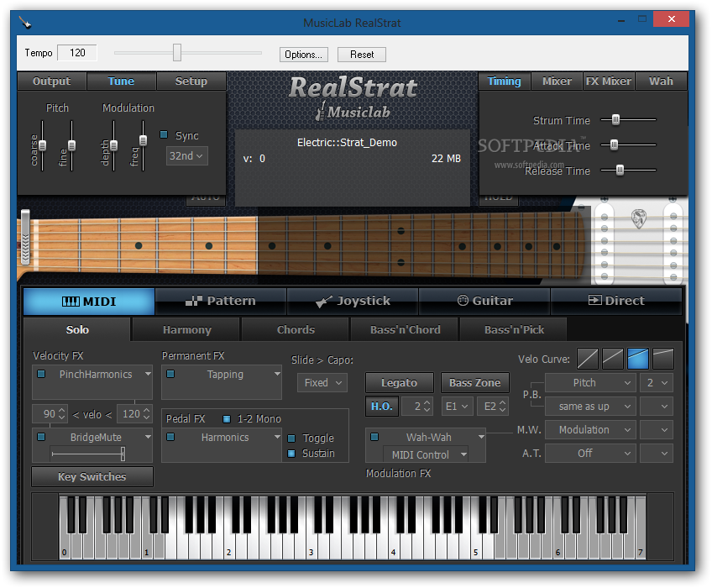Click the Reset button
This screenshot has height=588, width=712.
[362, 55]
